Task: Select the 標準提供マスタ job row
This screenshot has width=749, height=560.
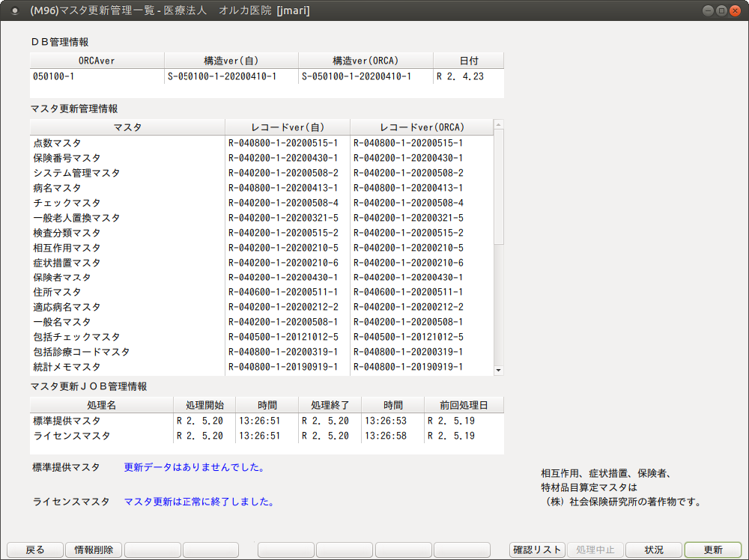Action: (x=101, y=421)
